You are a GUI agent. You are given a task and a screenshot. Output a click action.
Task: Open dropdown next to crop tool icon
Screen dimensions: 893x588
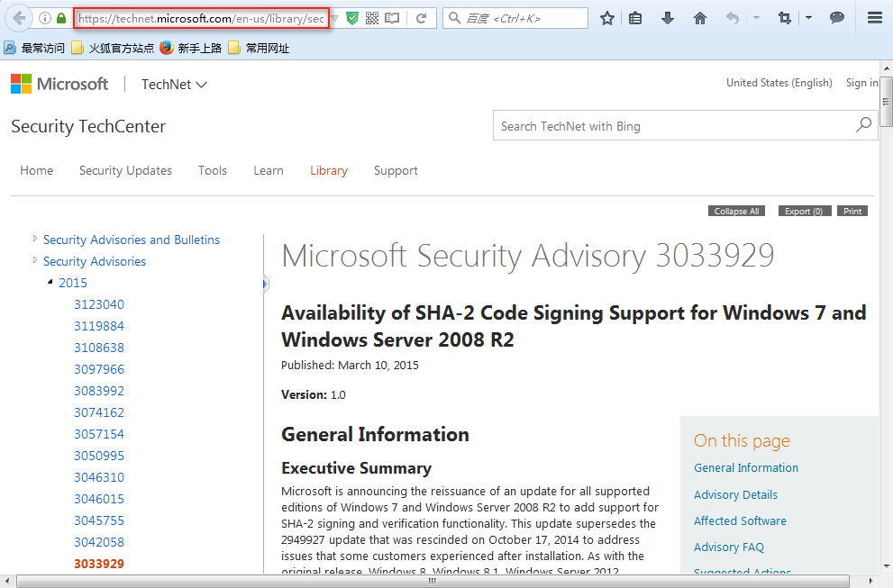point(808,18)
